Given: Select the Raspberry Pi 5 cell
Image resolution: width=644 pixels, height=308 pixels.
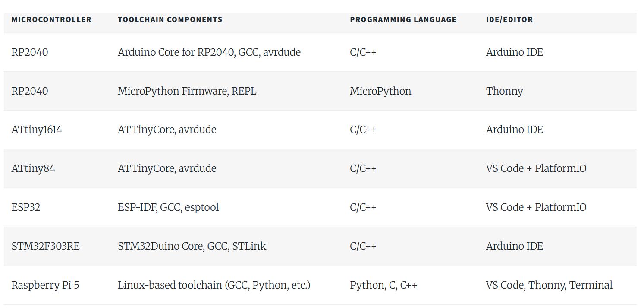Looking at the screenshot, I should [45, 285].
